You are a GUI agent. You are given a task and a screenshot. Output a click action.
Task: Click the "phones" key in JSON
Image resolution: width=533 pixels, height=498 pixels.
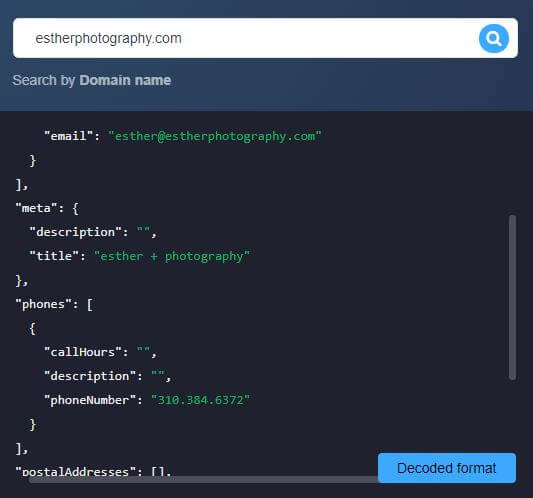tap(43, 304)
